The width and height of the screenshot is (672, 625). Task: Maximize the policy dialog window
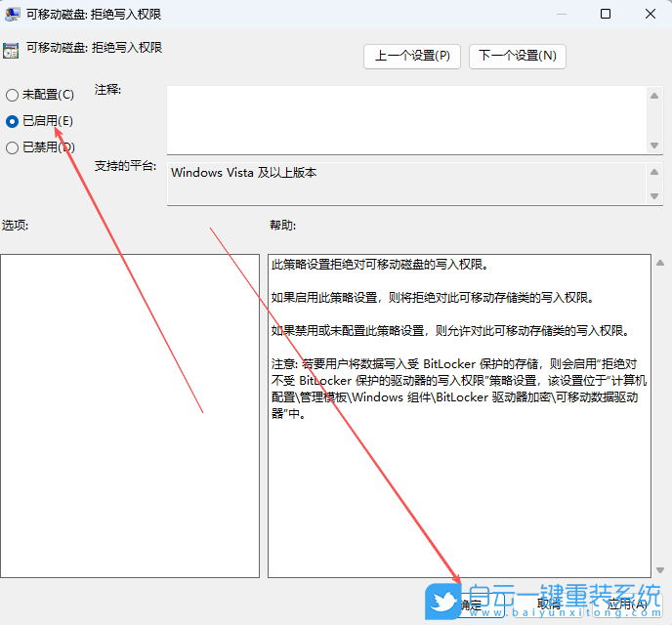606,14
